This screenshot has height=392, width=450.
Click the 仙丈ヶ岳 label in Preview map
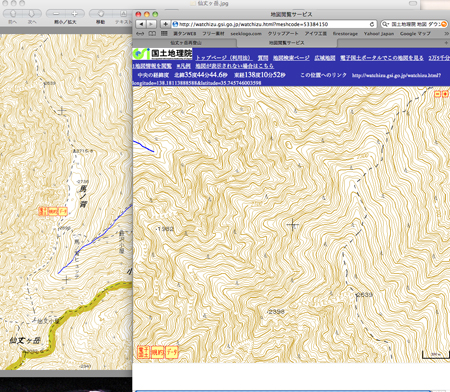click(25, 341)
